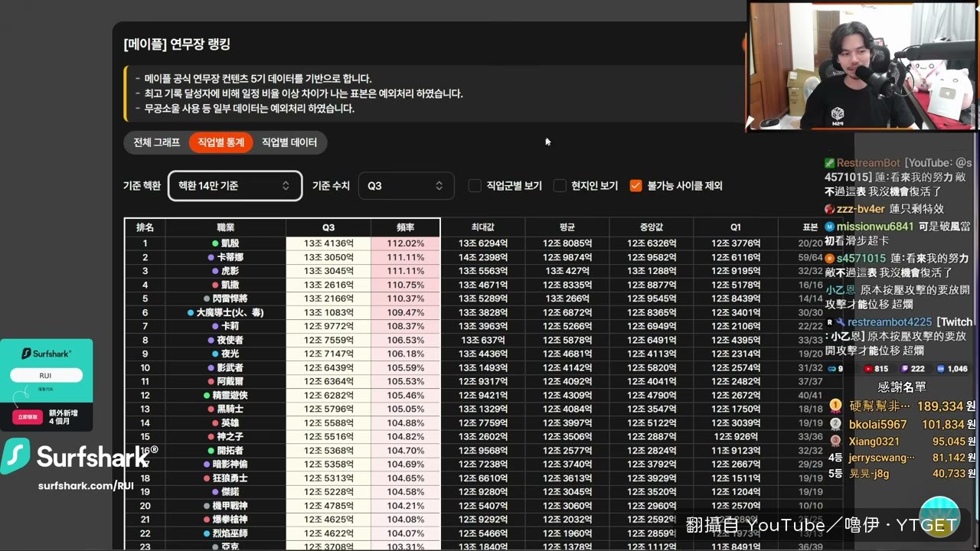Image resolution: width=980 pixels, height=551 pixels.
Task: Select the 직업별 통계 tab
Action: click(x=220, y=142)
